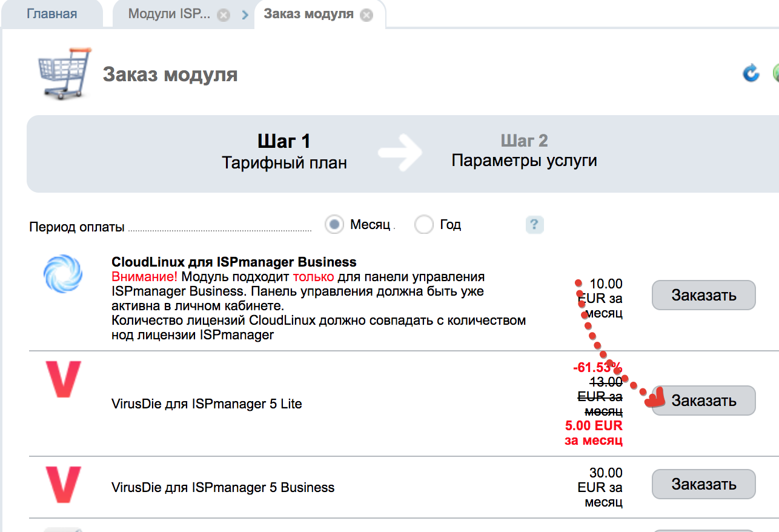The image size is (779, 532).
Task: Click the discounted 5.00 EUR price
Action: click(594, 433)
